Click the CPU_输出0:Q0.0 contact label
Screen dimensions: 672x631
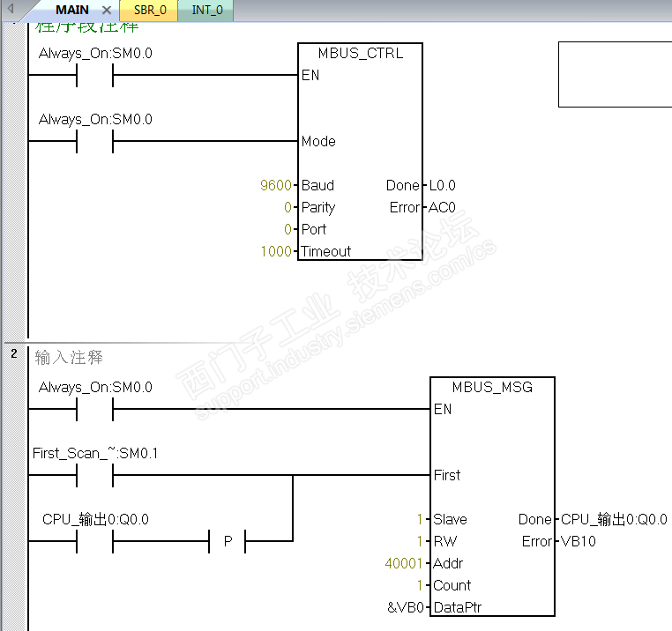point(95,519)
